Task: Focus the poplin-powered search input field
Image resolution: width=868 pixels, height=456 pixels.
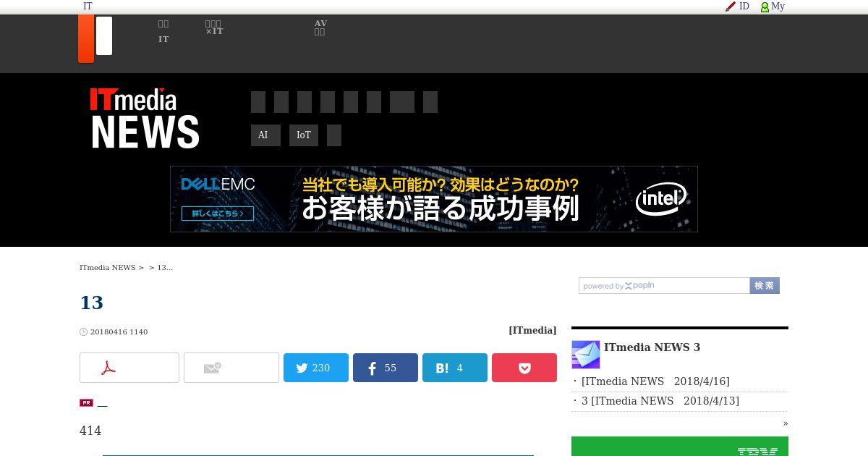Action: (664, 286)
